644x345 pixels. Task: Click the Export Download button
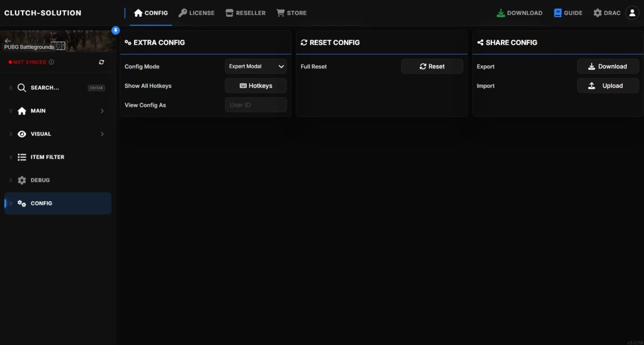(608, 66)
